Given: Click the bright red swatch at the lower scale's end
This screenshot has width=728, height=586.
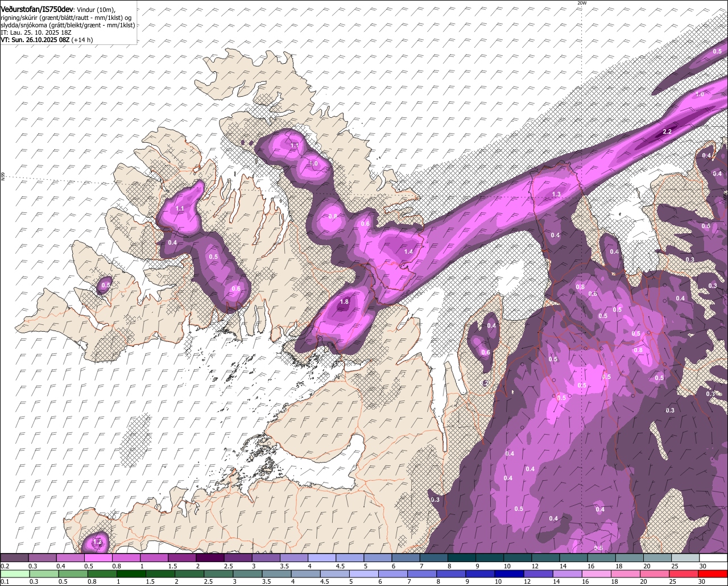Looking at the screenshot, I should click(714, 573).
